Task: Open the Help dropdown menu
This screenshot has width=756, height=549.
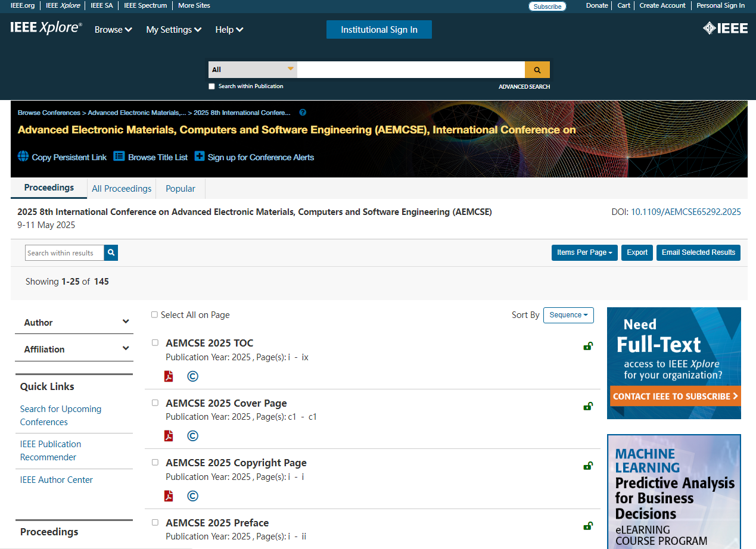Action: coord(229,30)
